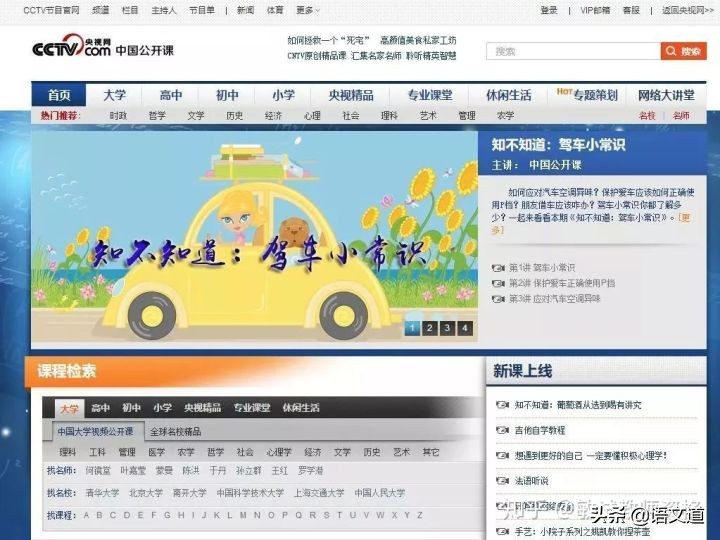Open the 网络大讲堂 tab
Screen dimensions: 720x540
click(x=666, y=95)
